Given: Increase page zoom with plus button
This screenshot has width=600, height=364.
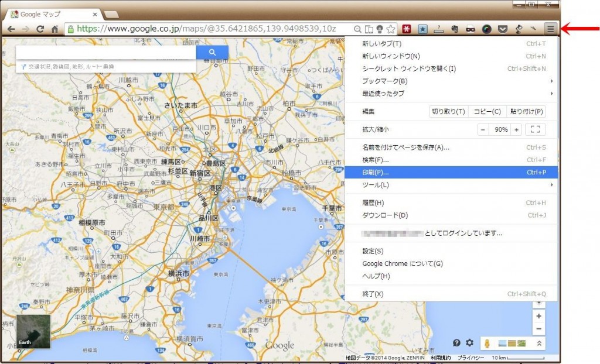Looking at the screenshot, I should (x=516, y=129).
